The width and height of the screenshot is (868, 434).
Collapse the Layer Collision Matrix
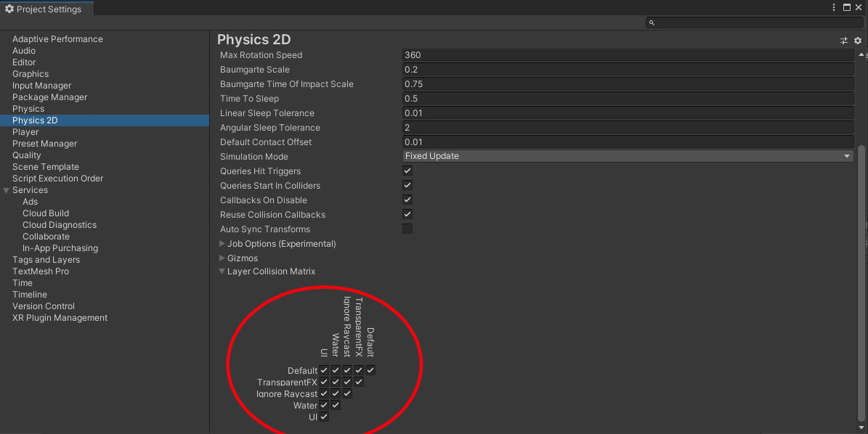pos(222,271)
